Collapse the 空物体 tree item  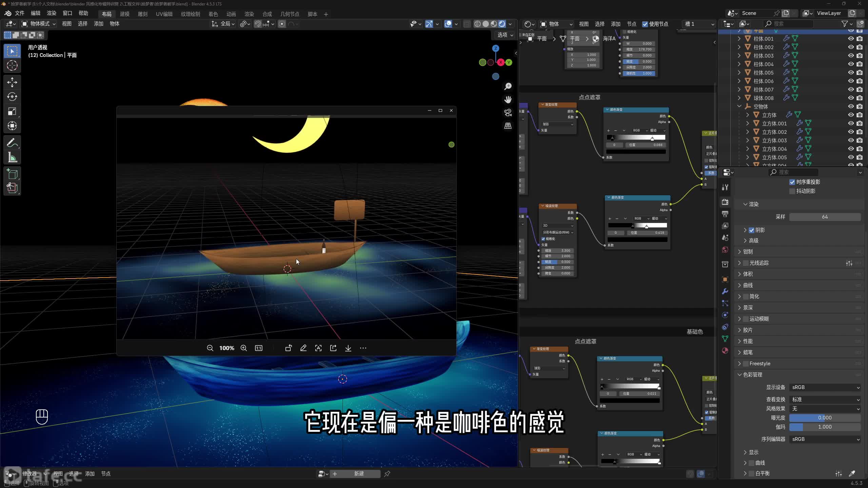(739, 106)
